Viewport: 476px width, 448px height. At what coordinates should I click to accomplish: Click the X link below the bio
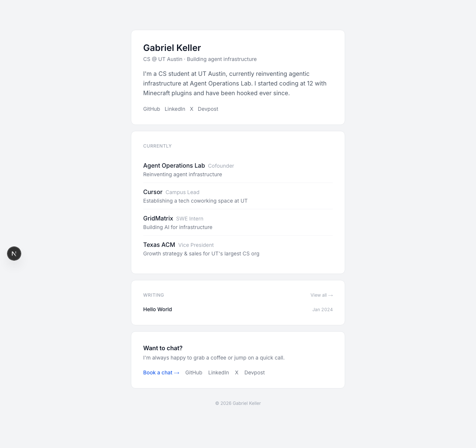192,109
